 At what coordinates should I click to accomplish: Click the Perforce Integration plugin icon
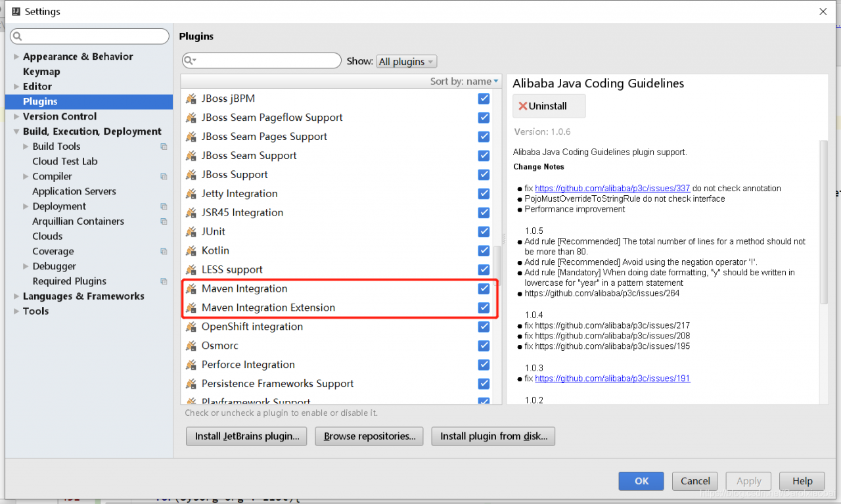pos(191,365)
